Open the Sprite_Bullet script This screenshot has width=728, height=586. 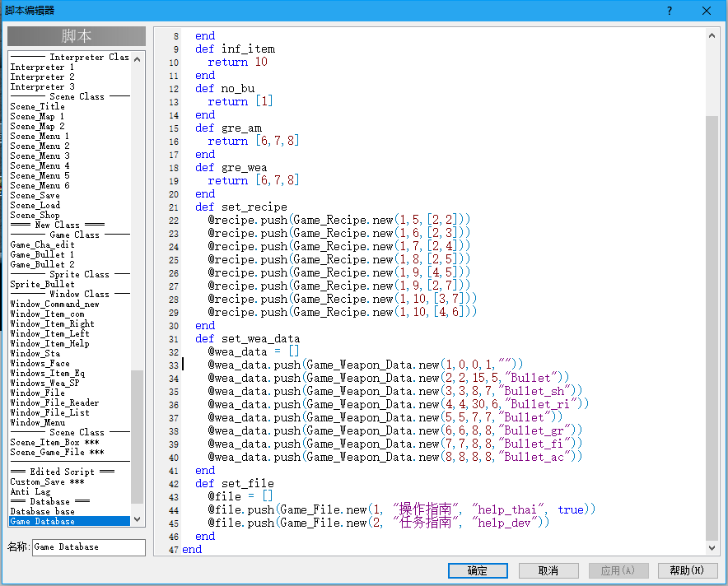click(x=42, y=284)
